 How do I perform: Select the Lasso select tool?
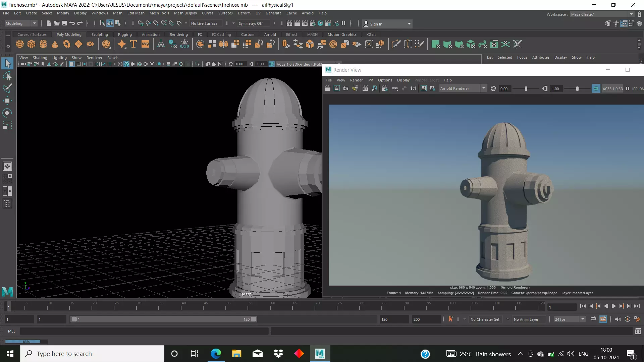click(x=7, y=76)
